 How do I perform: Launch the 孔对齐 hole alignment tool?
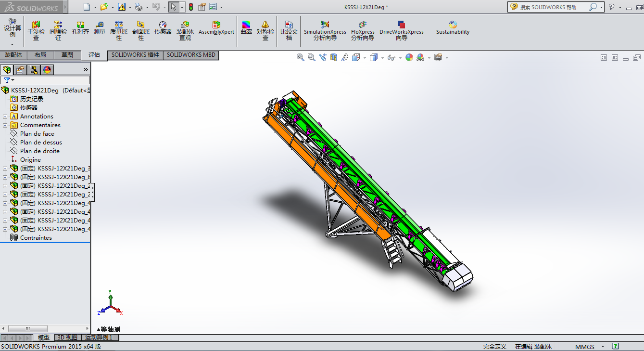point(80,28)
